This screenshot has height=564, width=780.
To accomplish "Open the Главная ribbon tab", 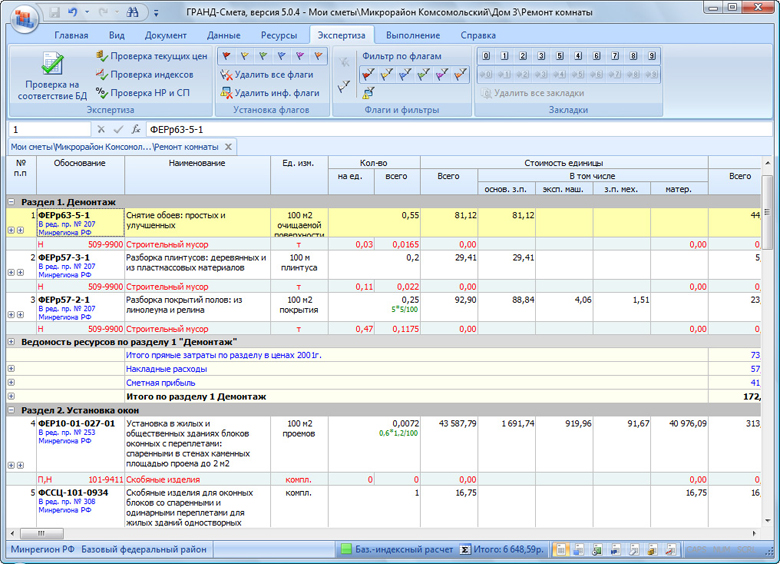I will coord(71,35).
